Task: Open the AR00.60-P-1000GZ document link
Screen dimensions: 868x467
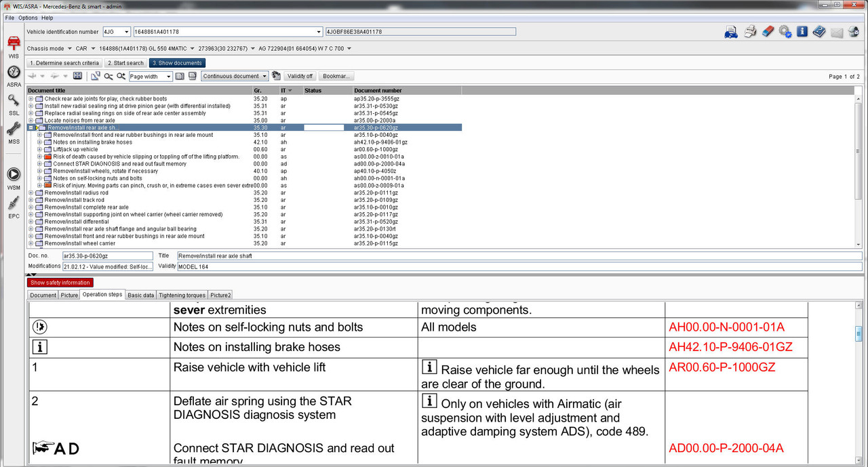Action: 722,367
